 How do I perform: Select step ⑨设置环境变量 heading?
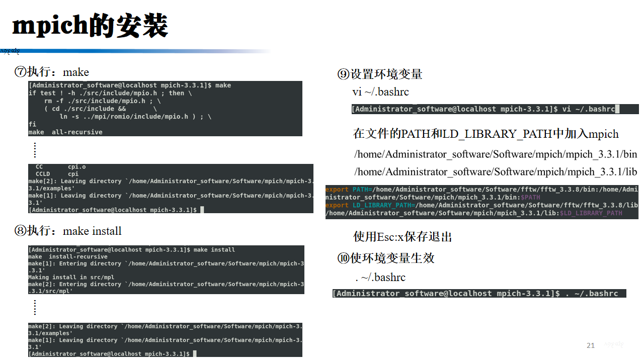pos(381,74)
